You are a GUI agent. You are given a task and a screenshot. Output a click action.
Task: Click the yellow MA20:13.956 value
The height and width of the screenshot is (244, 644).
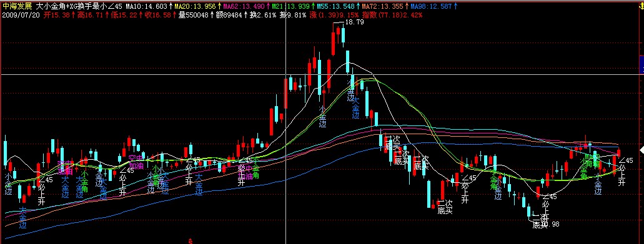(x=196, y=7)
